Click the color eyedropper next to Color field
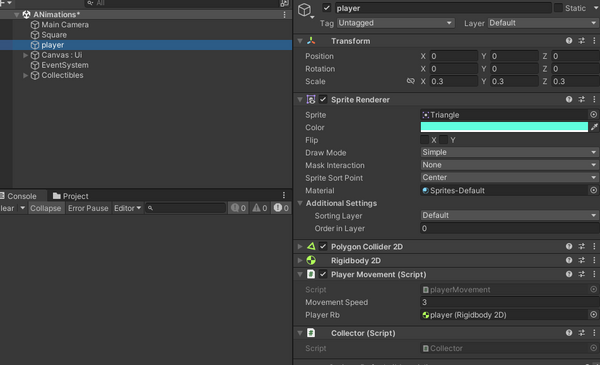 [x=594, y=127]
